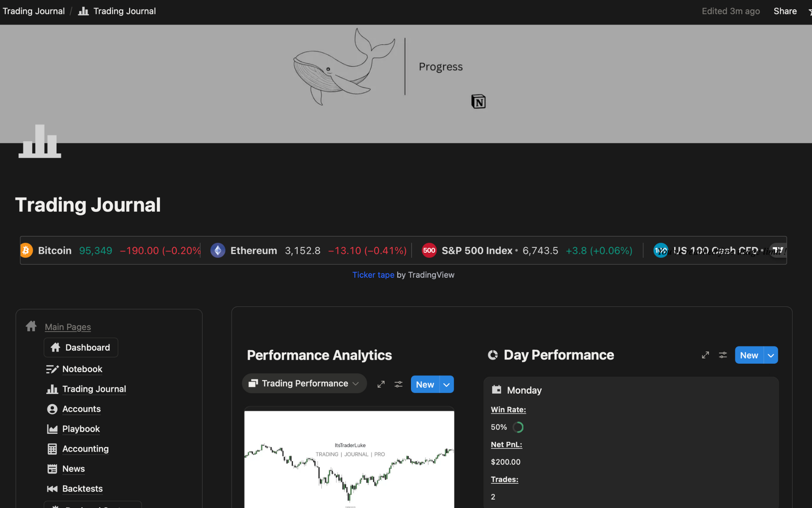Select the Notebook sidebar icon
This screenshot has width=812, height=508.
point(52,369)
